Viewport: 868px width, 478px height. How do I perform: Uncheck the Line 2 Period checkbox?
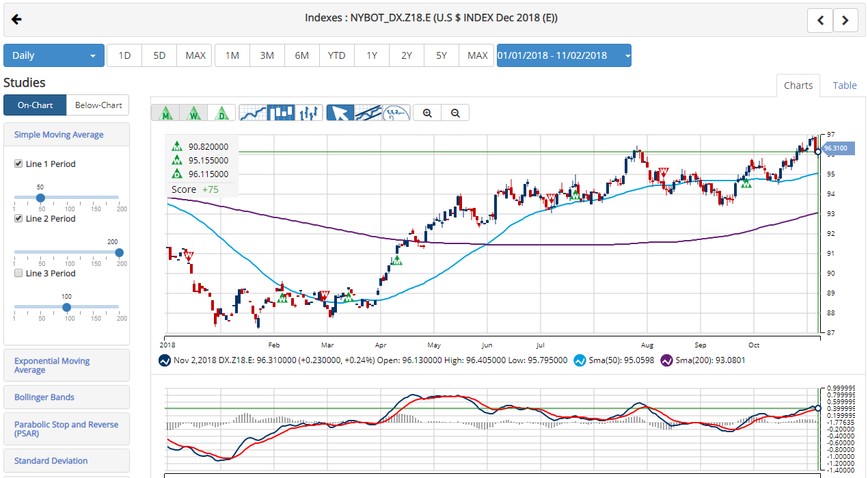(x=18, y=218)
